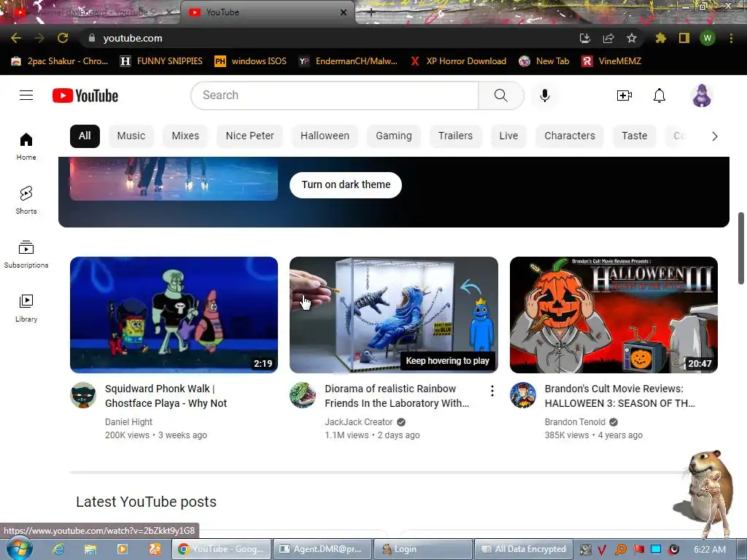Open the notifications bell
This screenshot has height=560, width=747.
pos(659,96)
